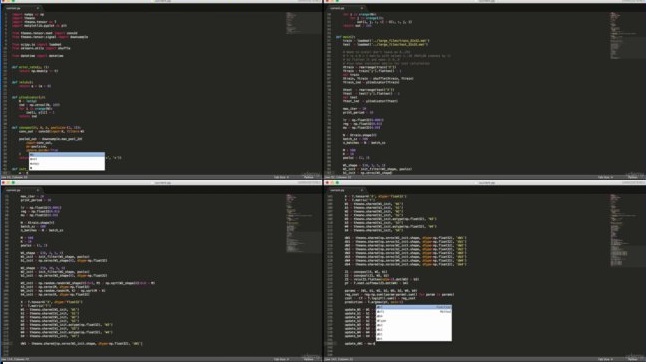Choose the last suggestion in the bottom-right autocomplete list
This screenshot has width=646, height=364.
[414, 338]
